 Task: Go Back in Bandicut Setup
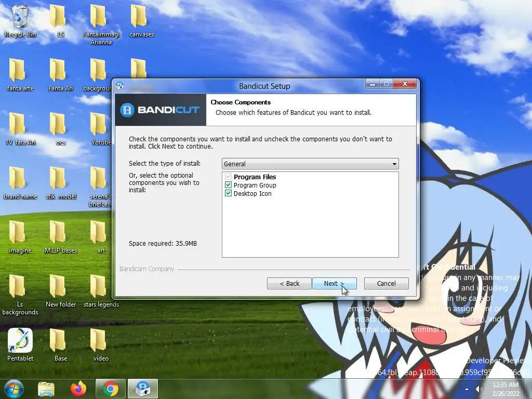click(289, 283)
